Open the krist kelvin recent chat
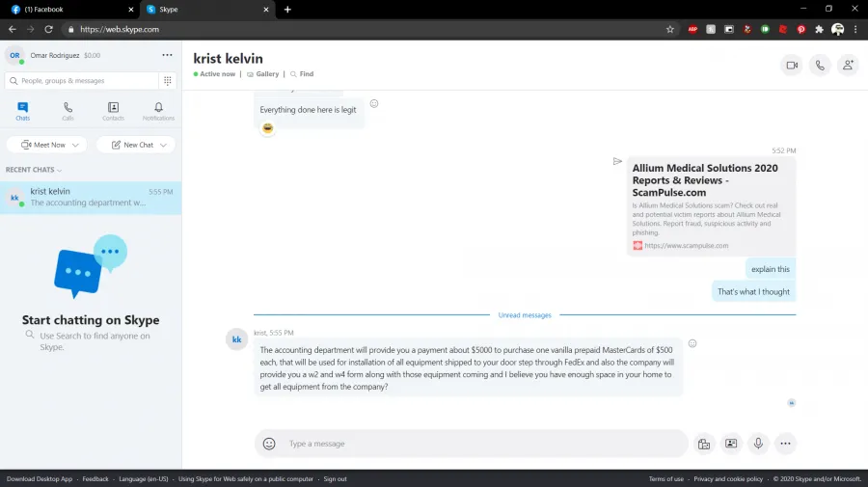868x487 pixels. tap(91, 198)
